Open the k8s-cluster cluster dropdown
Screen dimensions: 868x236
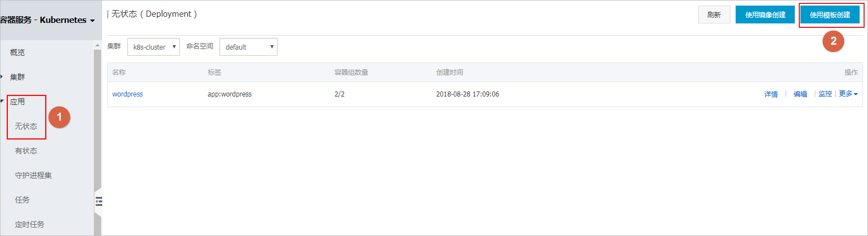click(154, 47)
